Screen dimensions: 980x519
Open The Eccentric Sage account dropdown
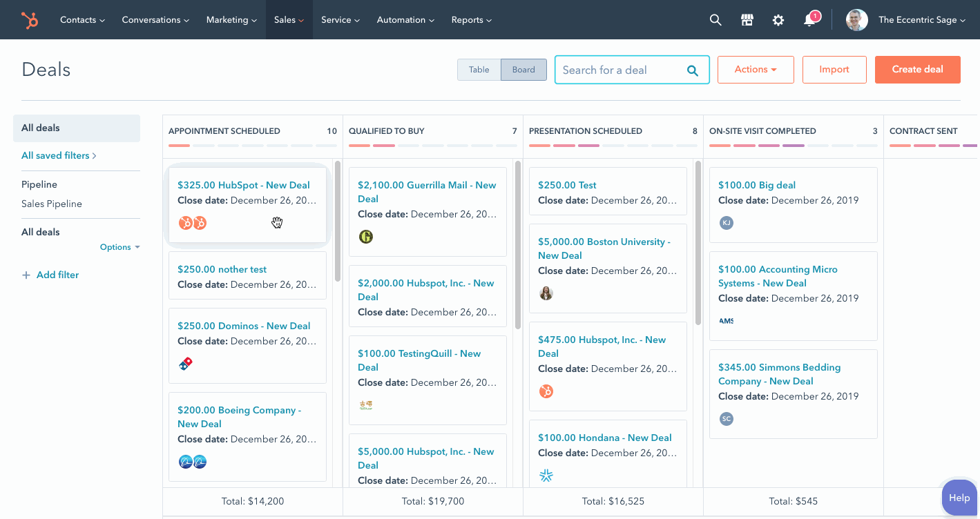[907, 20]
